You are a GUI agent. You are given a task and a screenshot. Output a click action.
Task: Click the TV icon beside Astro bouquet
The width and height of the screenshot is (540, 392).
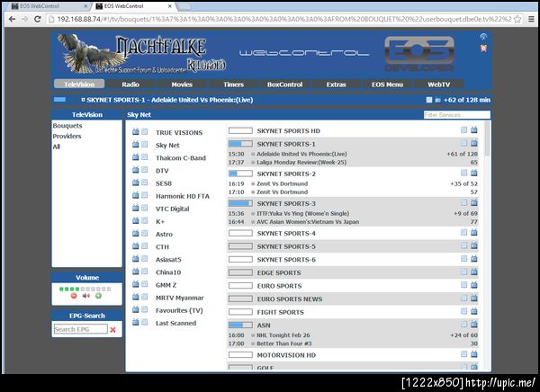[136, 234]
